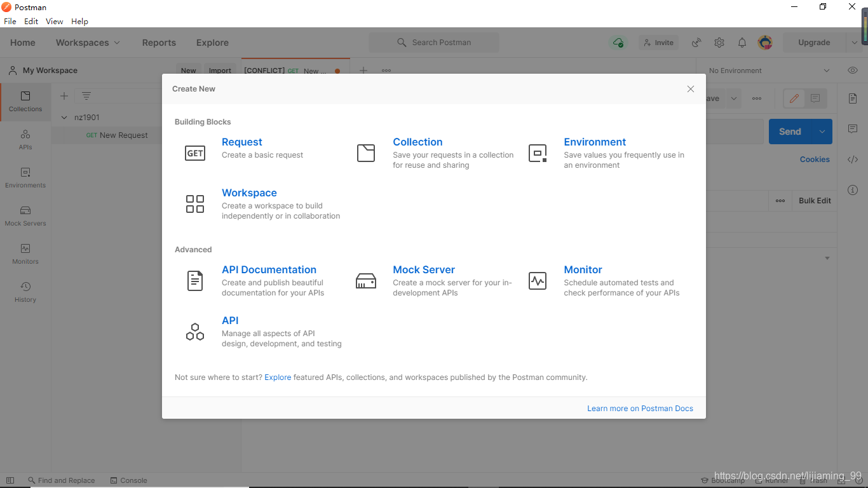Image resolution: width=868 pixels, height=488 pixels.
Task: Click the filter icon in collections panel
Action: tap(86, 96)
